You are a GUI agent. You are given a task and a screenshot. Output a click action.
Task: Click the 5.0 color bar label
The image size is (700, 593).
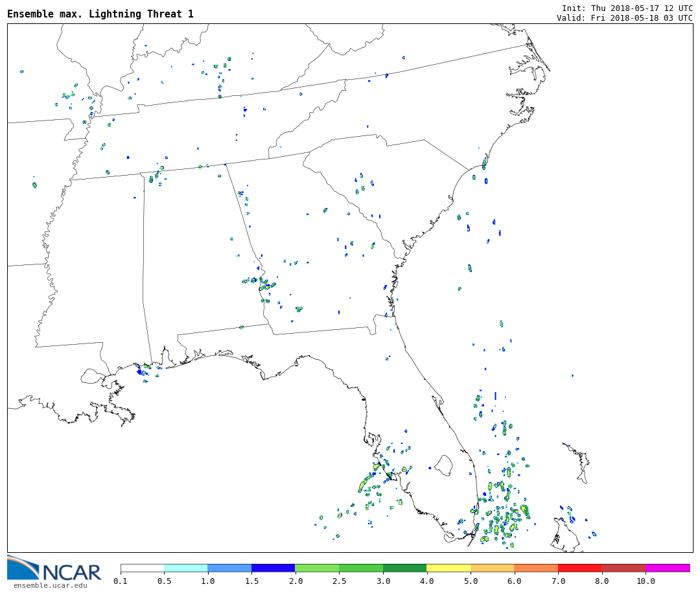[x=471, y=581]
